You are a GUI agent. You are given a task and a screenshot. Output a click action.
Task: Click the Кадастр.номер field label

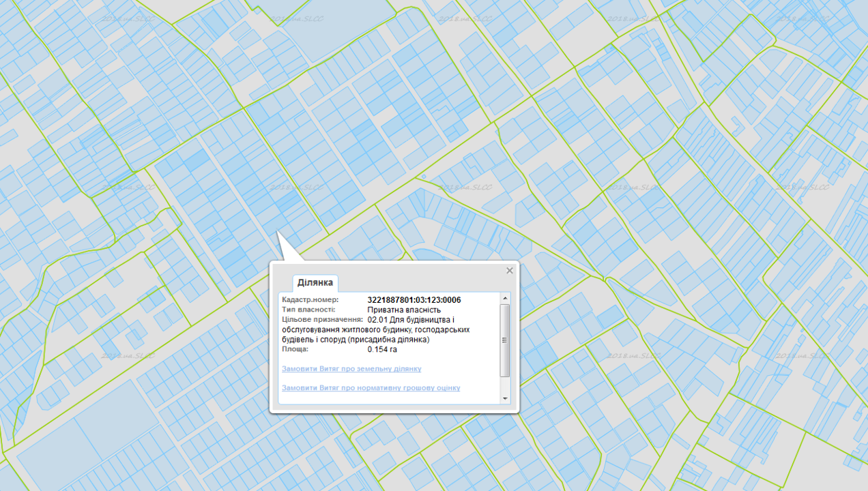(310, 300)
